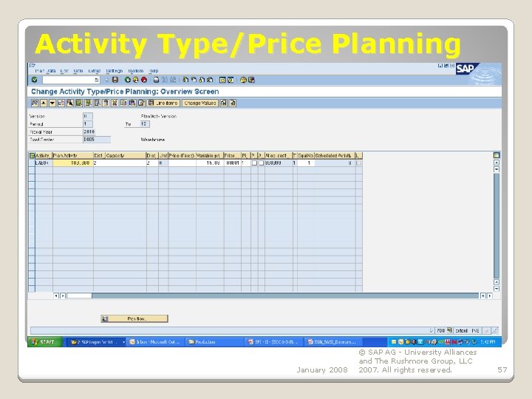This screenshot has width=532, height=399.
Task: Click the Scheduled Activity column header
Action: pyautogui.click(x=335, y=155)
